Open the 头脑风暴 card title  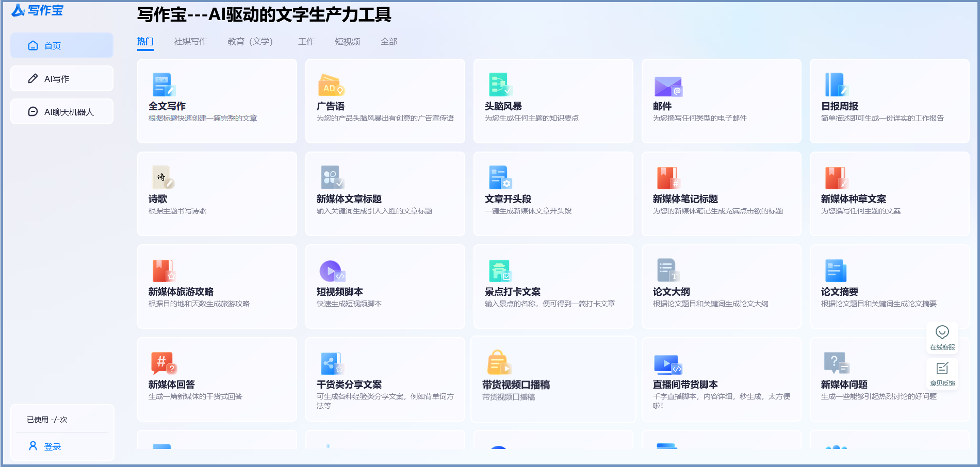(x=503, y=106)
